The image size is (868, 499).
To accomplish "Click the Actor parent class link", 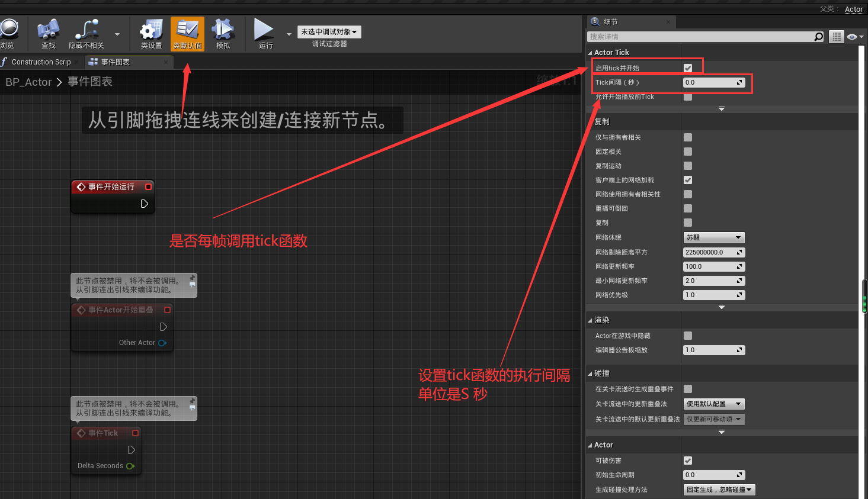I will [853, 9].
